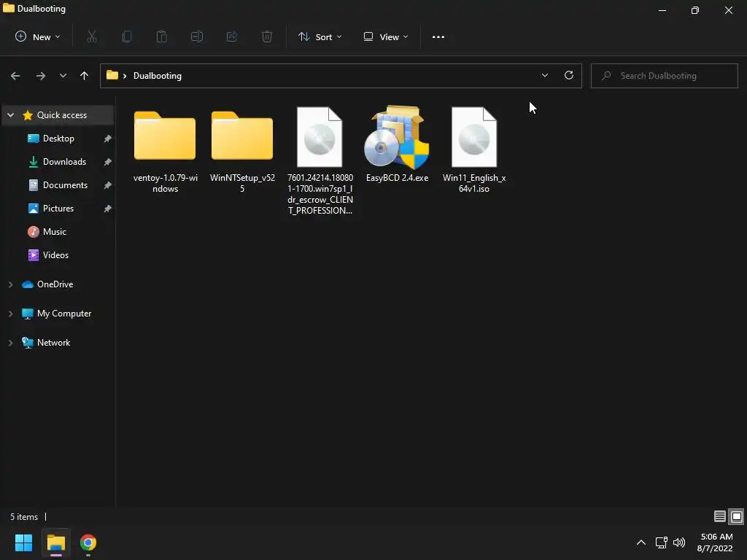The height and width of the screenshot is (560, 747).
Task: Open network status tray icon
Action: pos(661,542)
